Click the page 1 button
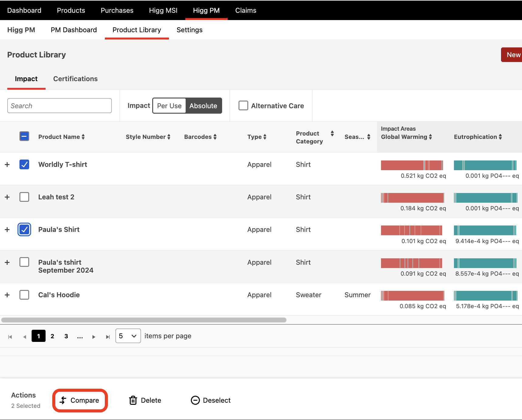The height and width of the screenshot is (420, 522). click(39, 336)
